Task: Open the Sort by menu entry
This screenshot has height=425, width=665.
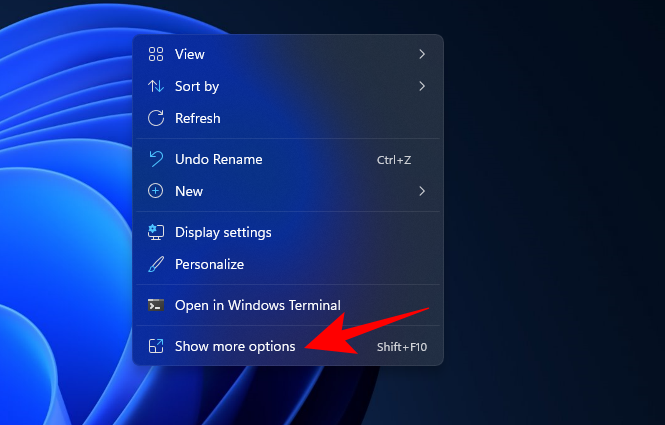Action: pyautogui.click(x=288, y=86)
